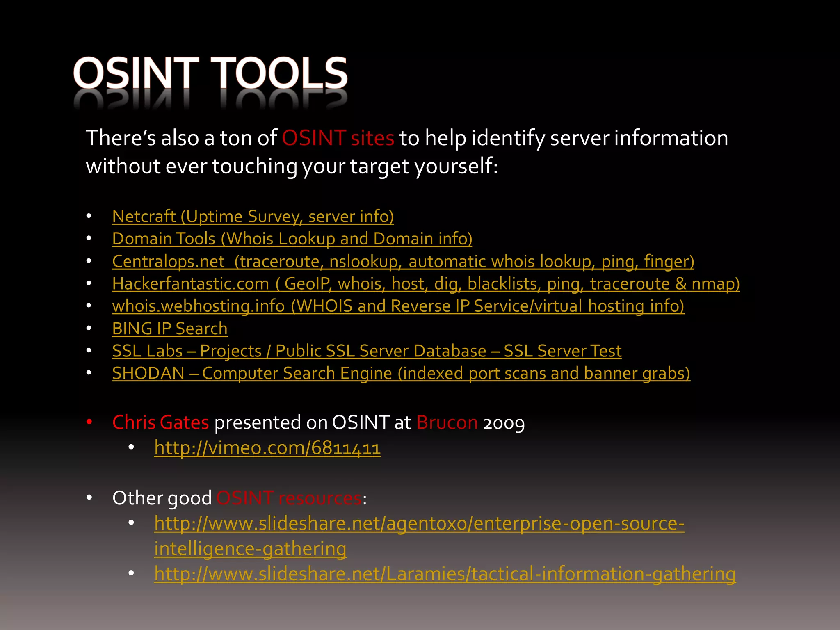The width and height of the screenshot is (840, 630).
Task: Follow the SSL Labs Server Test link
Action: (367, 351)
